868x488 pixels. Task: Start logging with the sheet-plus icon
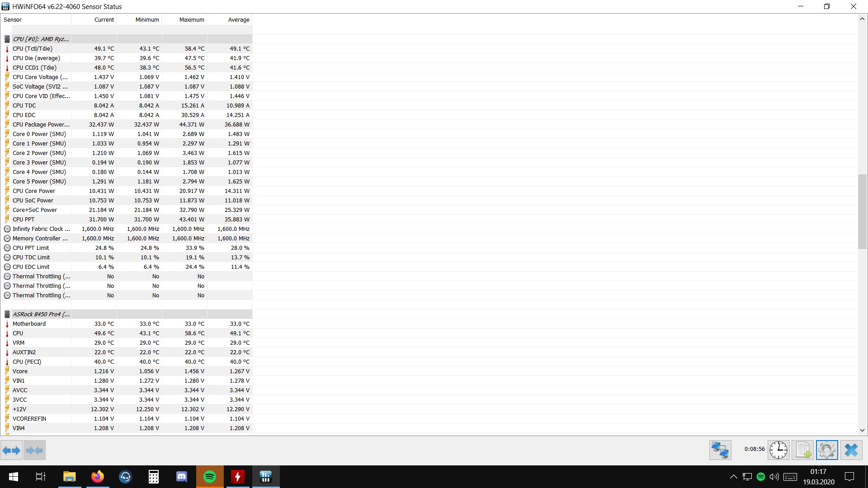[803, 450]
